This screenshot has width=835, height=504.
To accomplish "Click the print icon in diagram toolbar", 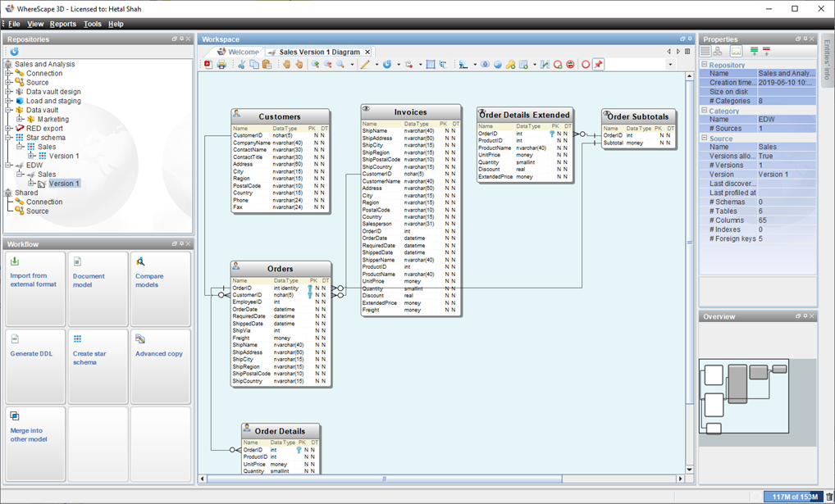I will click(221, 65).
